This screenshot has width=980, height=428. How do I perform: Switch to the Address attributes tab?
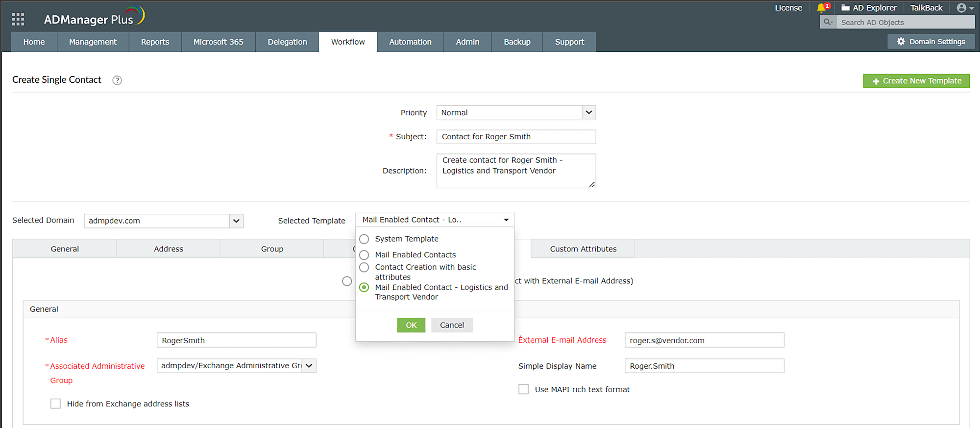click(x=169, y=249)
